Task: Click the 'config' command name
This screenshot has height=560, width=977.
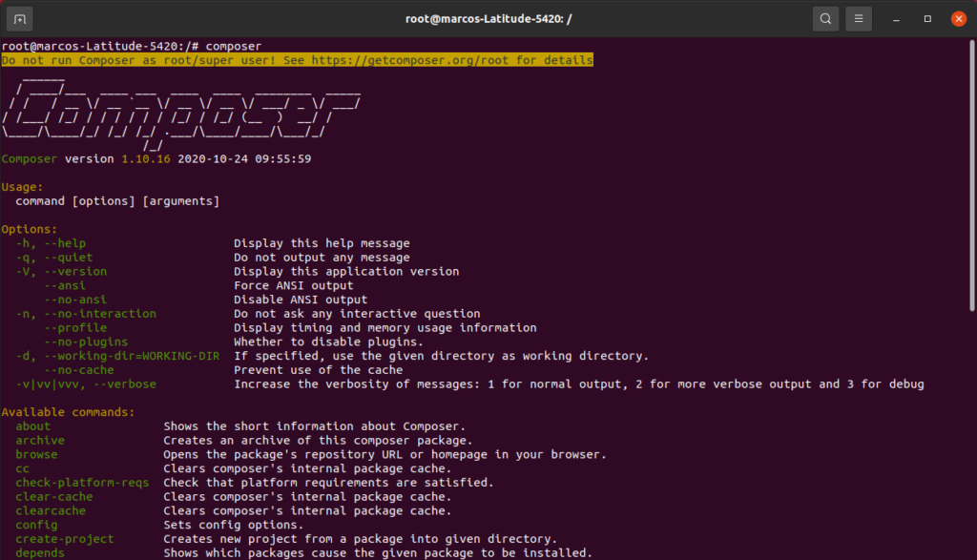Action: point(37,525)
